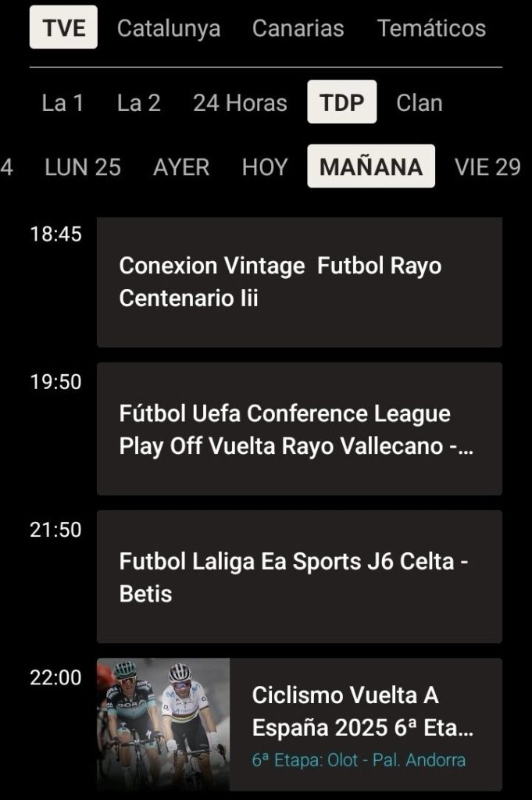Select the MAÑANA day tab
This screenshot has width=532, height=800.
point(371,166)
